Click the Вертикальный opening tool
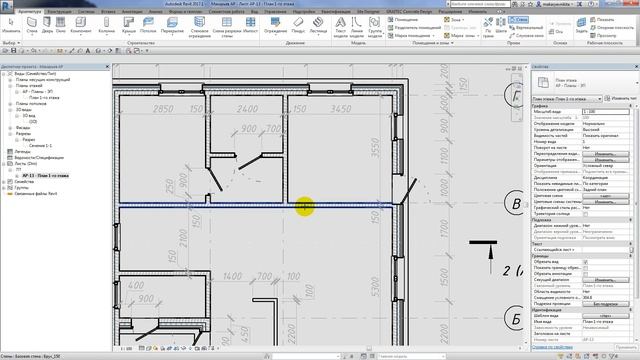 (x=526, y=27)
